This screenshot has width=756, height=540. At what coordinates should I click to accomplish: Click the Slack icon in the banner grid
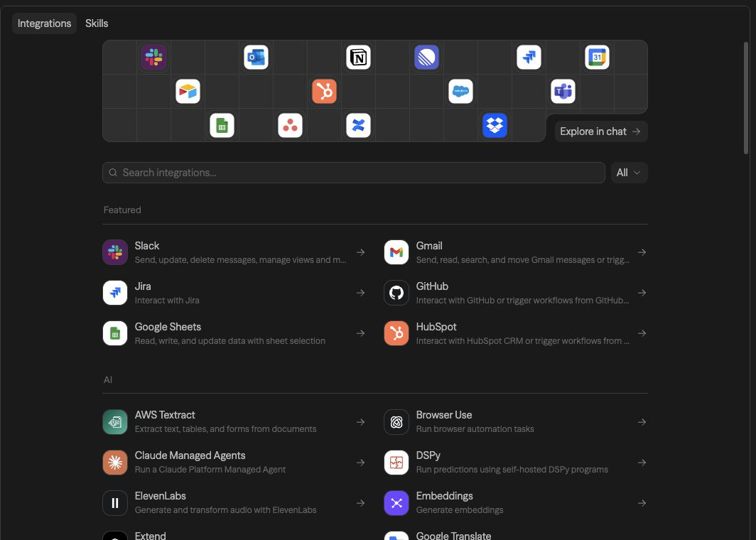[x=153, y=58]
